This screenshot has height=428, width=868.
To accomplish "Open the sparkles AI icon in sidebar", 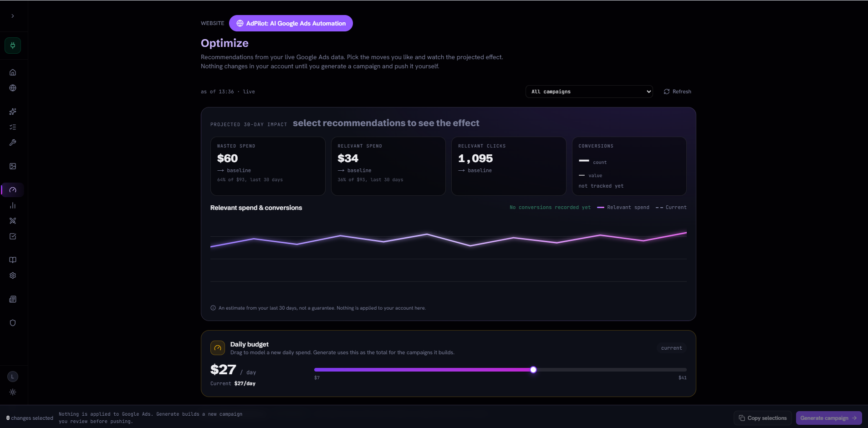I will (x=13, y=112).
